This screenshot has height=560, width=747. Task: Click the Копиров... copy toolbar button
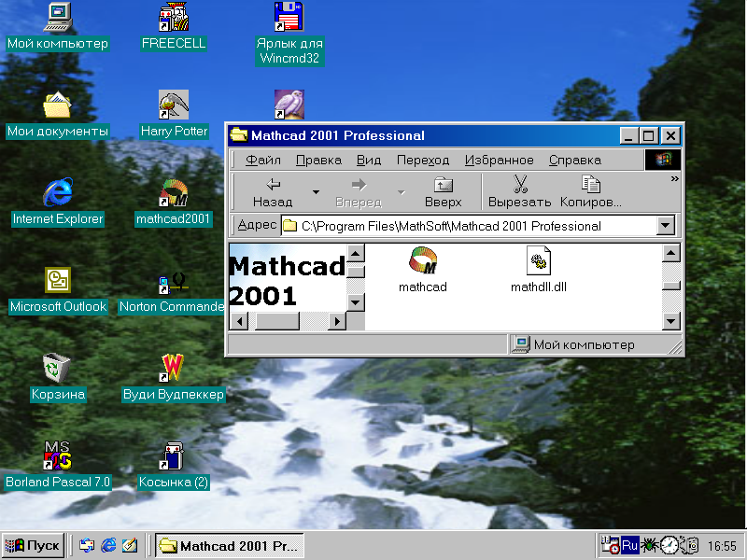tap(591, 192)
